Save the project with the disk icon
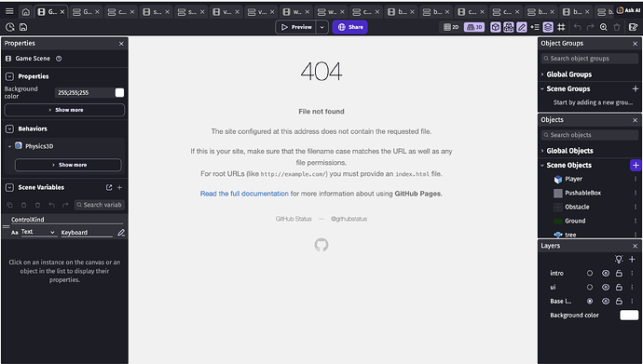Screen dimensions: 643x364 pyautogui.click(x=23, y=27)
